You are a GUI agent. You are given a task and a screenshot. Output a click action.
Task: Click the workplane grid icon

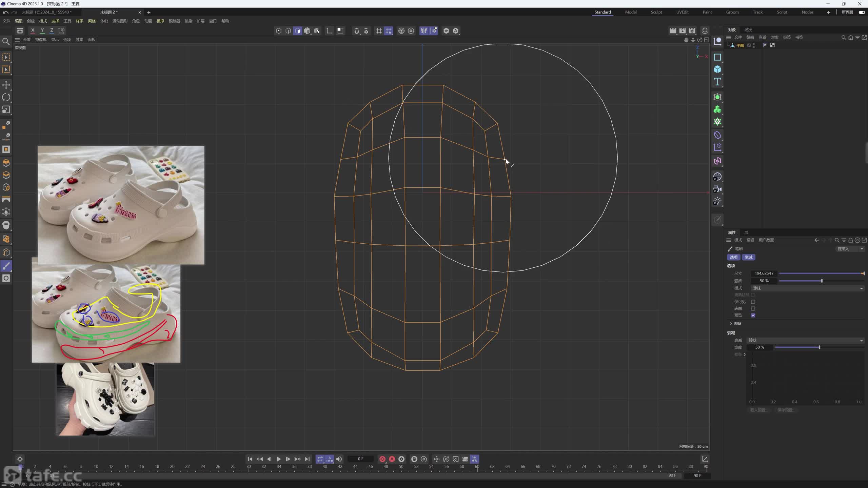click(379, 31)
